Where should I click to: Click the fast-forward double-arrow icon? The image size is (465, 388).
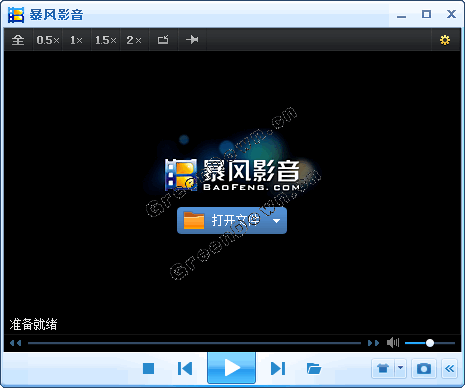click(373, 343)
